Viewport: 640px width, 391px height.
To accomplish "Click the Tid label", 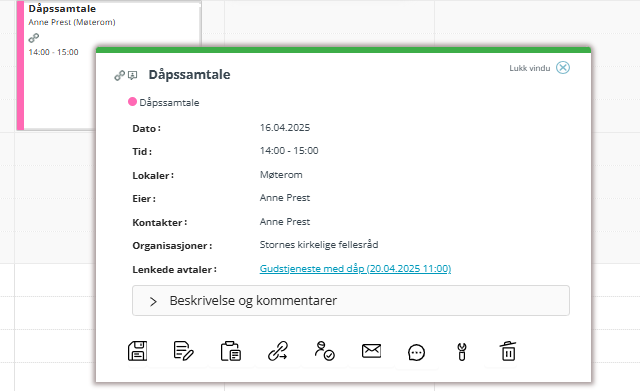I will [x=142, y=152].
